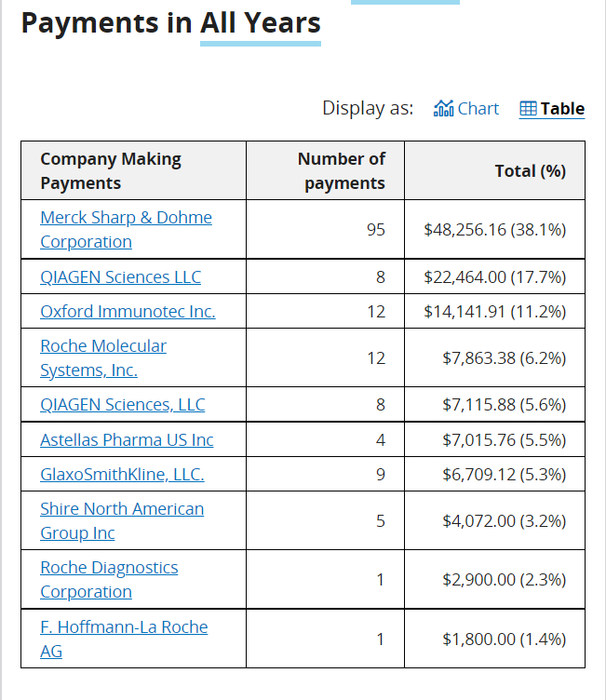Select the $7,115.88 (5.6%) total cell
Viewport: 606px width, 700px height.
pyautogui.click(x=495, y=405)
